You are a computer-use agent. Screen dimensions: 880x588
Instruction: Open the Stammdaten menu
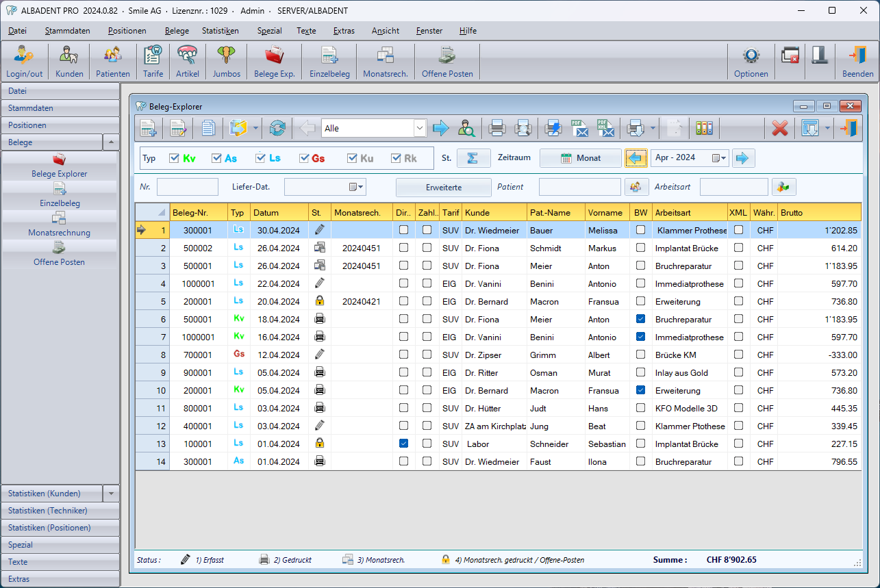coord(66,31)
